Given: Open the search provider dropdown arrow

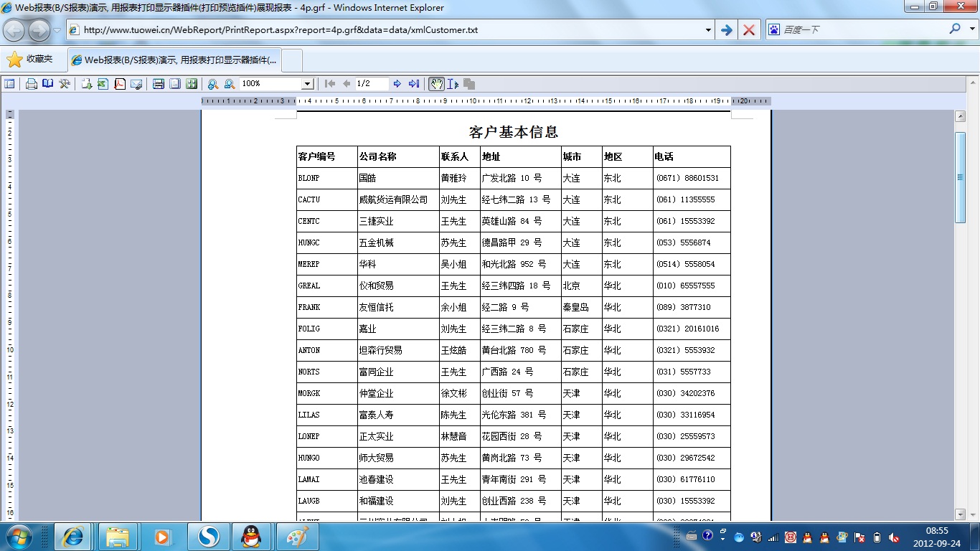Looking at the screenshot, I should coord(972,30).
